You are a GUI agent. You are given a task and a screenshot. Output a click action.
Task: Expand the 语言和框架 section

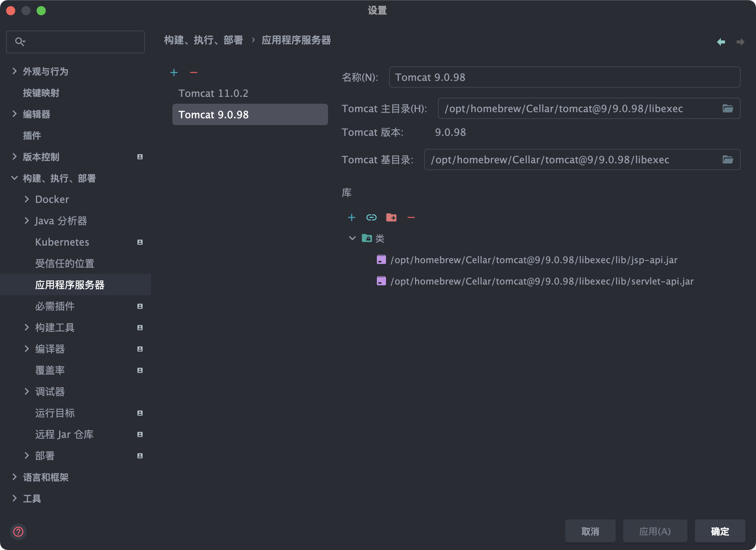[14, 477]
